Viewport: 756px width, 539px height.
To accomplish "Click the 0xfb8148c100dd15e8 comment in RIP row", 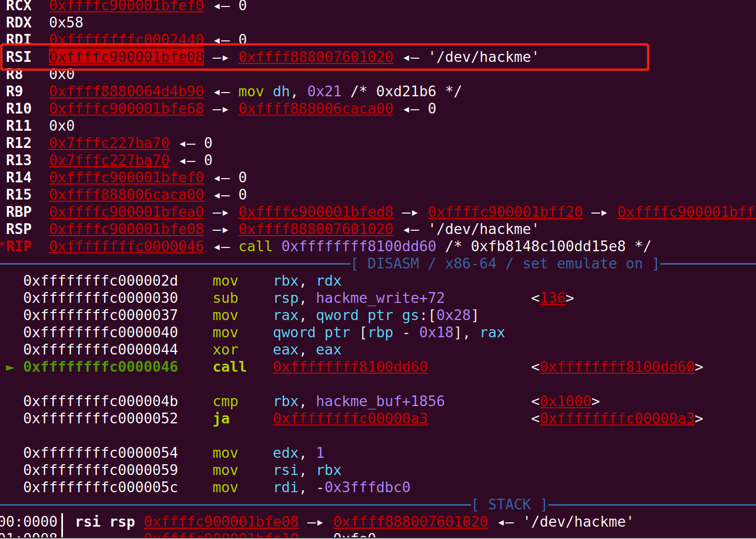I will click(548, 246).
